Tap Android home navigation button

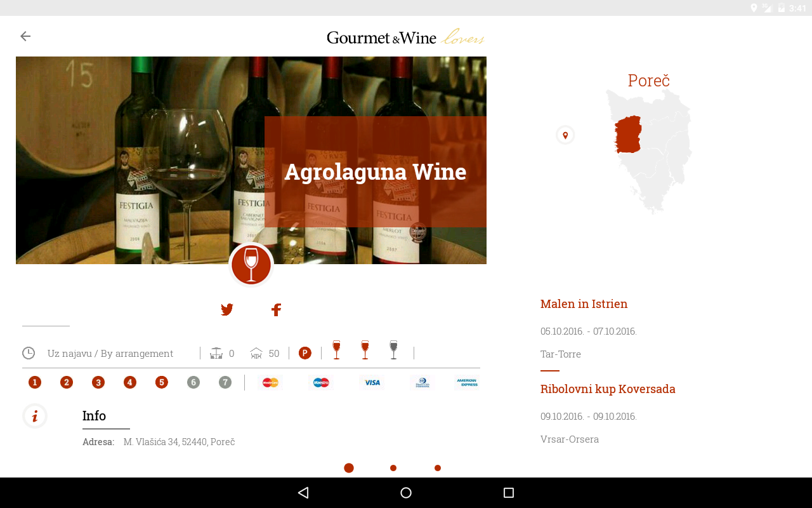point(406,493)
